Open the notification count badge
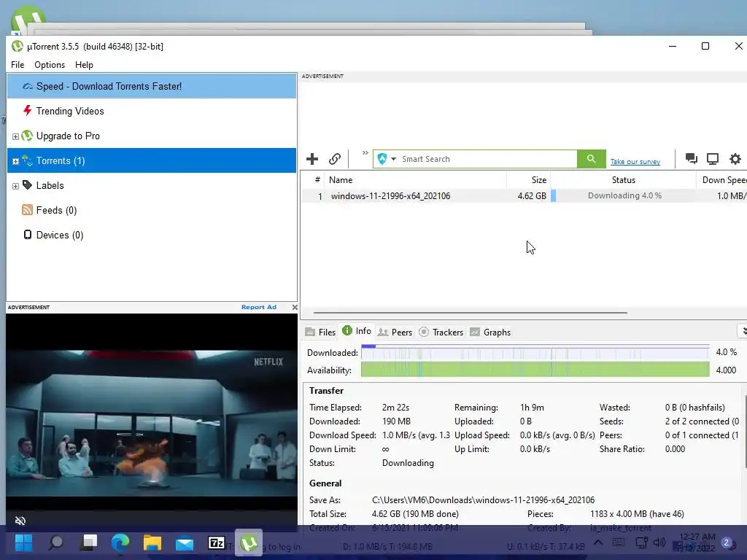 (x=727, y=542)
